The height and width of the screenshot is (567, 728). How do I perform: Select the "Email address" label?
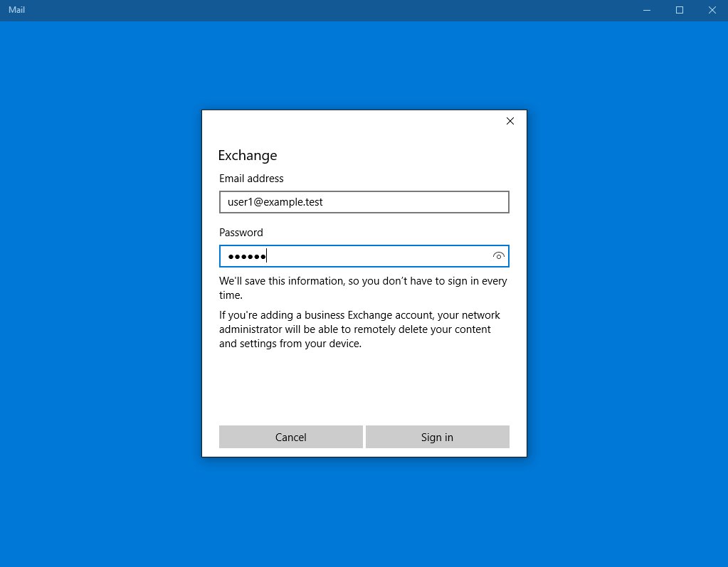[x=251, y=179]
